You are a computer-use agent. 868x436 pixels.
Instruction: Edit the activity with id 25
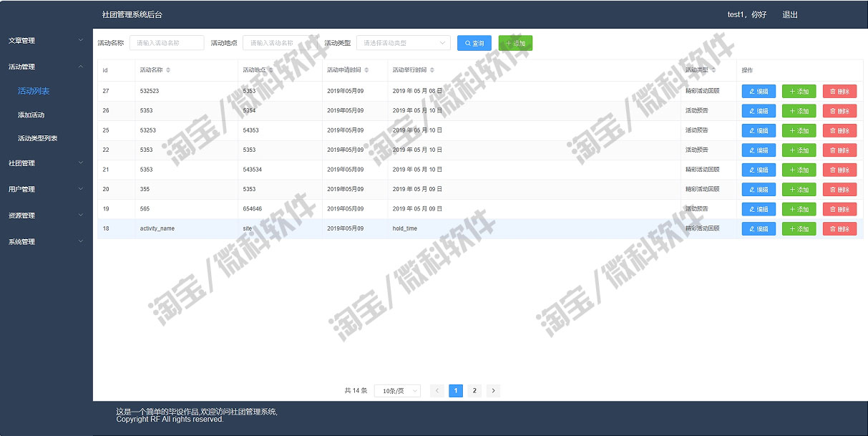pos(759,130)
